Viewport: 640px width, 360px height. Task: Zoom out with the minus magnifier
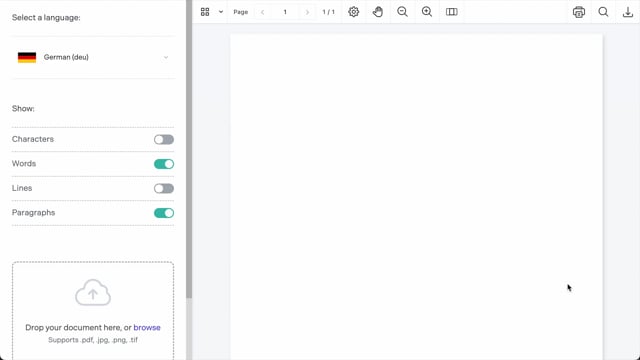point(402,12)
